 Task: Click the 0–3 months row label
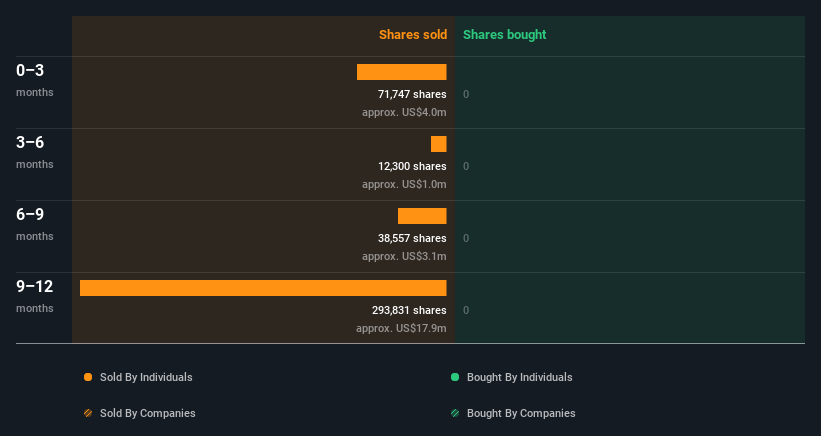(35, 80)
